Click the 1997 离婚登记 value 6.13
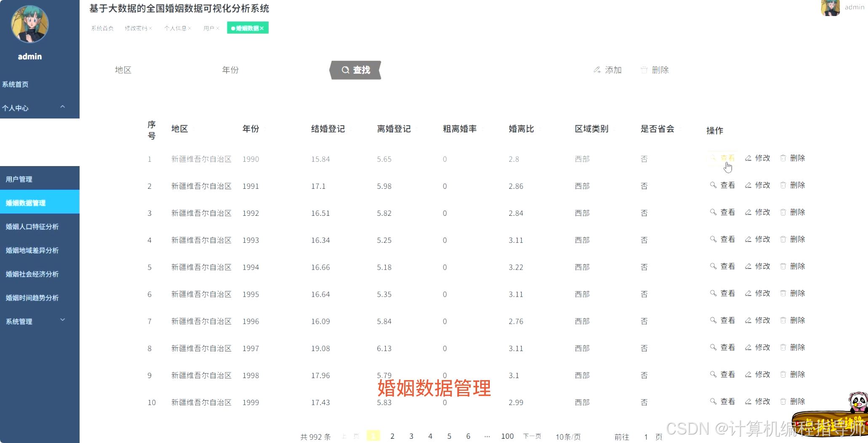 (x=384, y=349)
